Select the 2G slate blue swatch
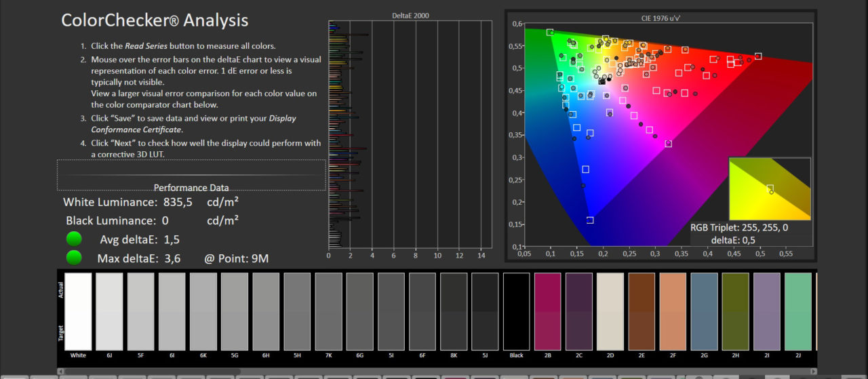The height and width of the screenshot is (379, 868). [704, 311]
